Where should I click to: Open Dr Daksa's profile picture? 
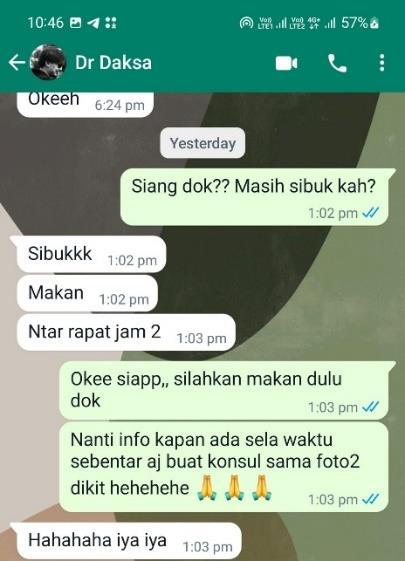point(48,62)
